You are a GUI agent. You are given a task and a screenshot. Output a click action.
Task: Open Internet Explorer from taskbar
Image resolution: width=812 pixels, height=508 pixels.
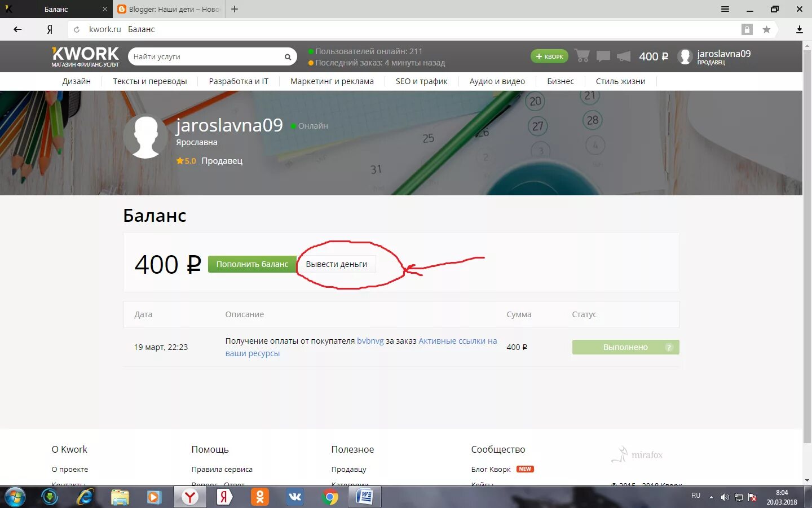pyautogui.click(x=85, y=497)
